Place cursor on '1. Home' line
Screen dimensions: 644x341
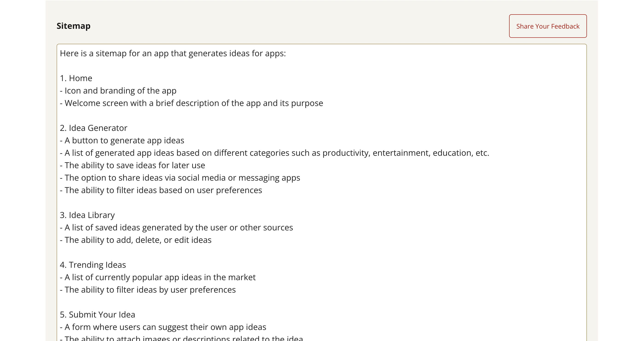(76, 78)
